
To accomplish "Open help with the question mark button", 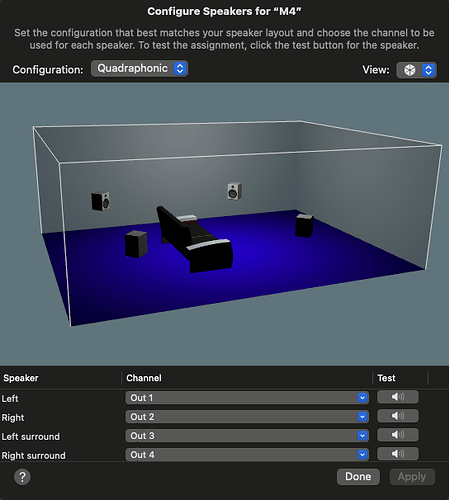I will point(22,477).
